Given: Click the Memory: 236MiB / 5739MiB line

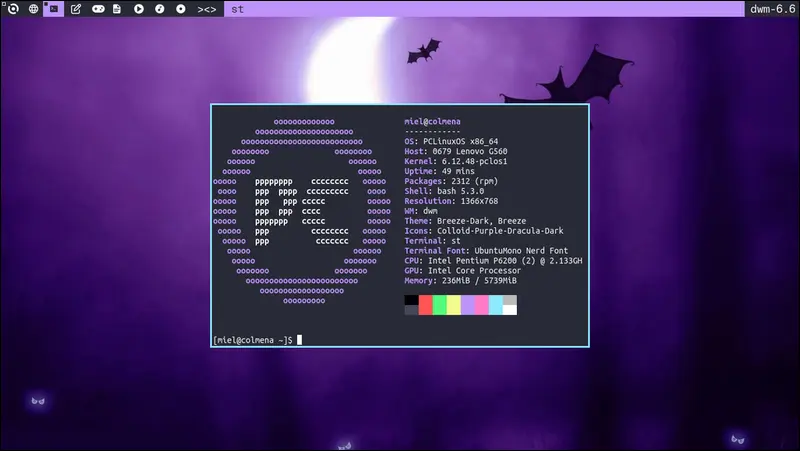Looking at the screenshot, I should [x=460, y=281].
